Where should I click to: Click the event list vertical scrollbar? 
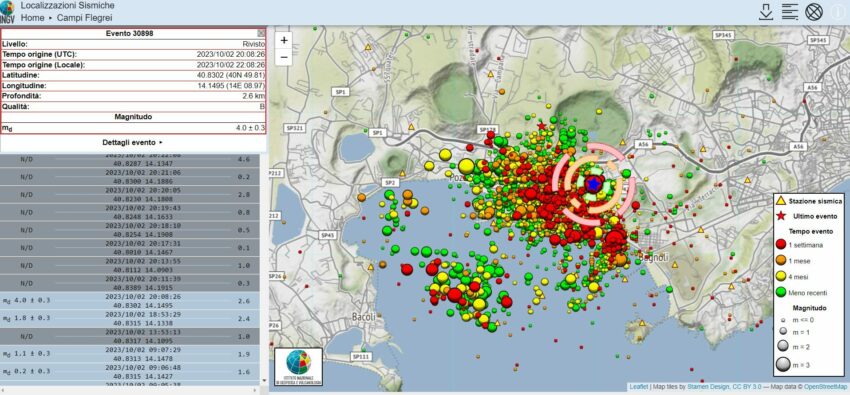[264, 268]
